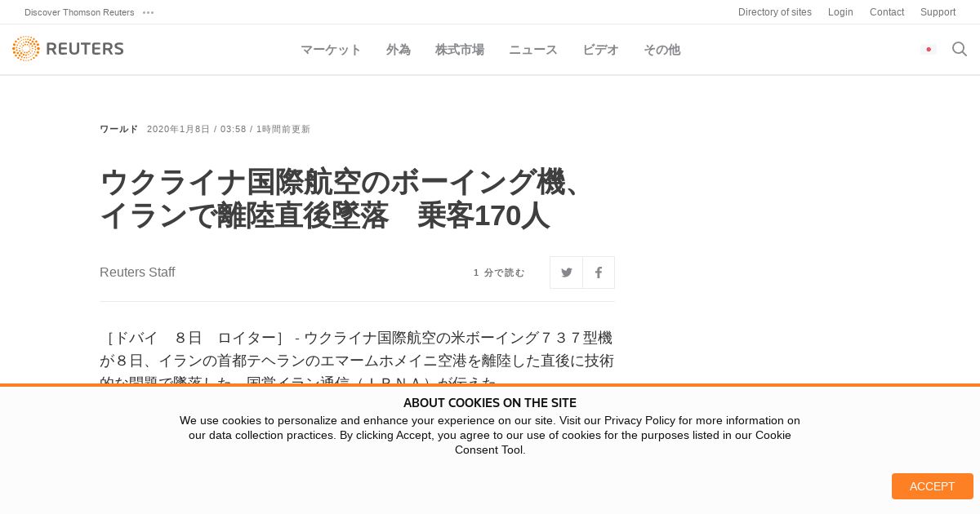This screenshot has height=514, width=980.
Task: Click the Reuters Staff byline
Action: click(137, 273)
